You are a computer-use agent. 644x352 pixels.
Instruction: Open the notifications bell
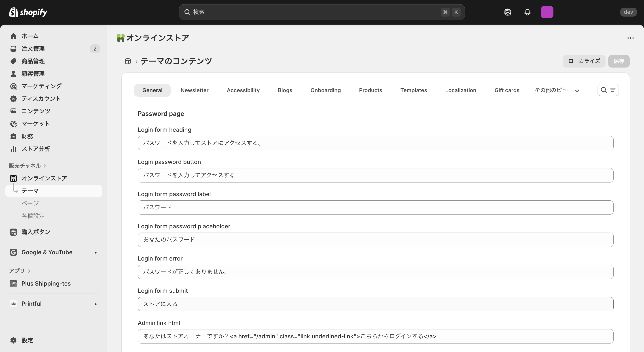tap(527, 12)
